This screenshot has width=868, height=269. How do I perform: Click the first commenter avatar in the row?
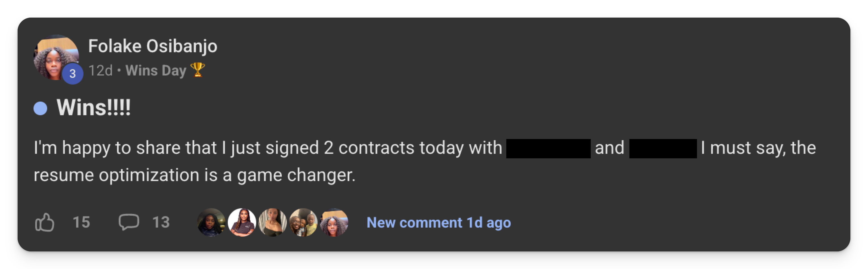coord(211,222)
